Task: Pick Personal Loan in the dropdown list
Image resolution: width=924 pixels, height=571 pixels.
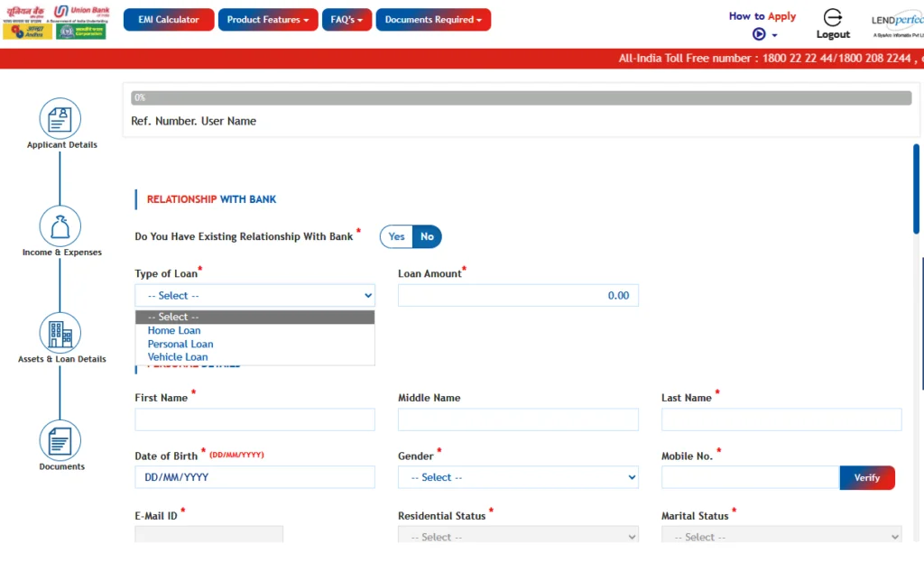Action: 180,344
